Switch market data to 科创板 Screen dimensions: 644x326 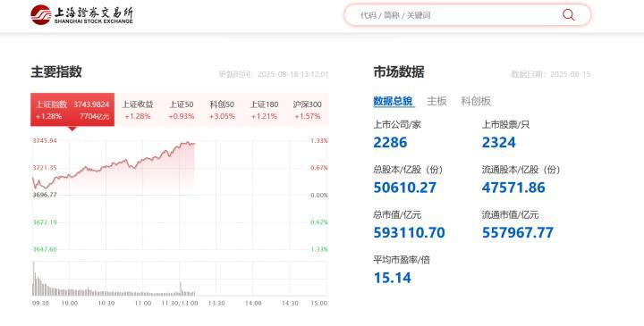[x=476, y=101]
